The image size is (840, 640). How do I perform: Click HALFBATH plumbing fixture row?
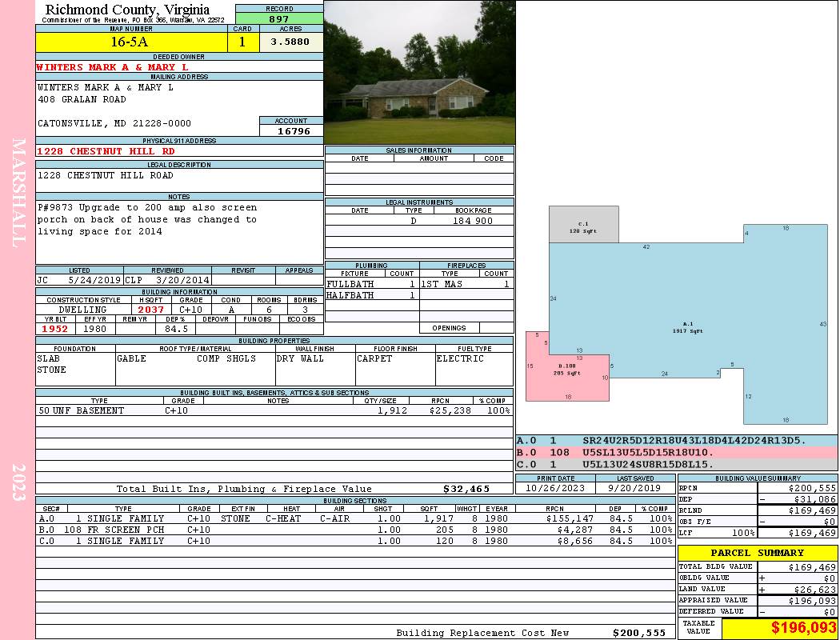click(371, 295)
